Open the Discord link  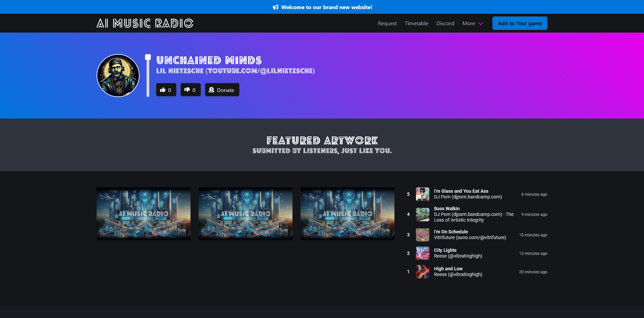[445, 23]
